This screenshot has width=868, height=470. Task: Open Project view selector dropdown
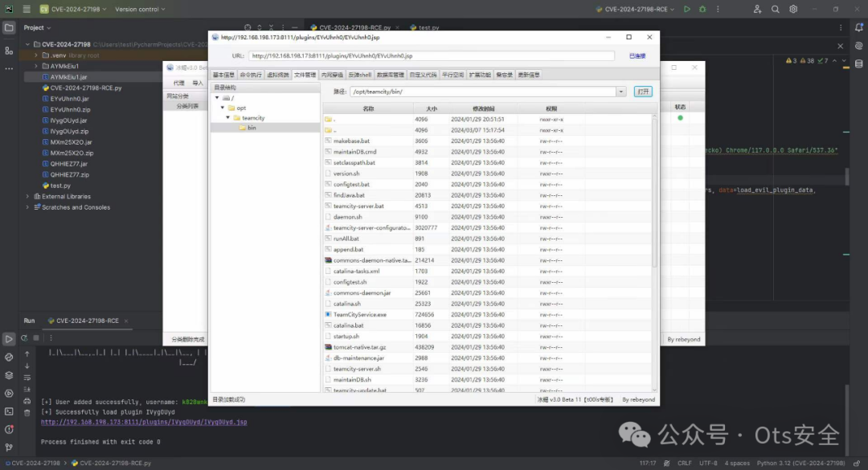click(x=37, y=27)
